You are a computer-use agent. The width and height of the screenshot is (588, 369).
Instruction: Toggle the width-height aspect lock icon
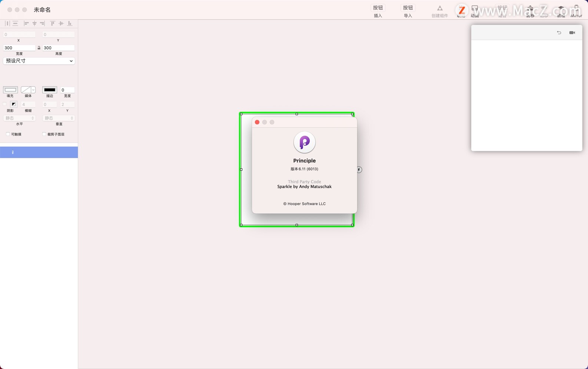point(39,48)
